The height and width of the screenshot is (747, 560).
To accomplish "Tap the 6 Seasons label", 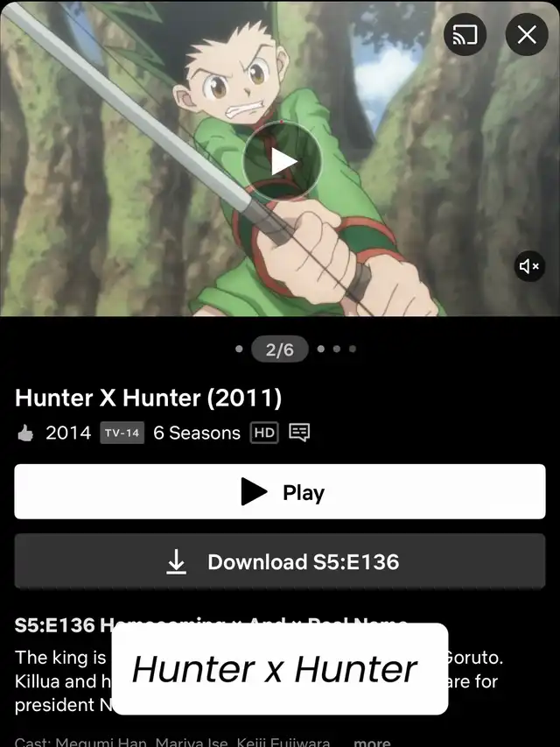I will 197,433.
